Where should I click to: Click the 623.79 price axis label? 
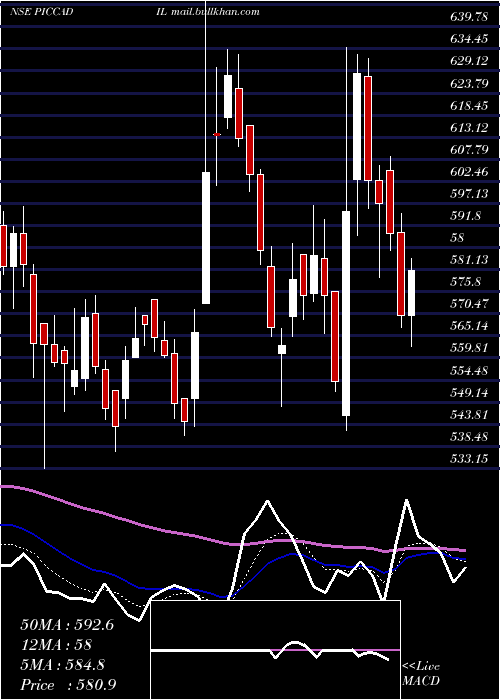(469, 83)
